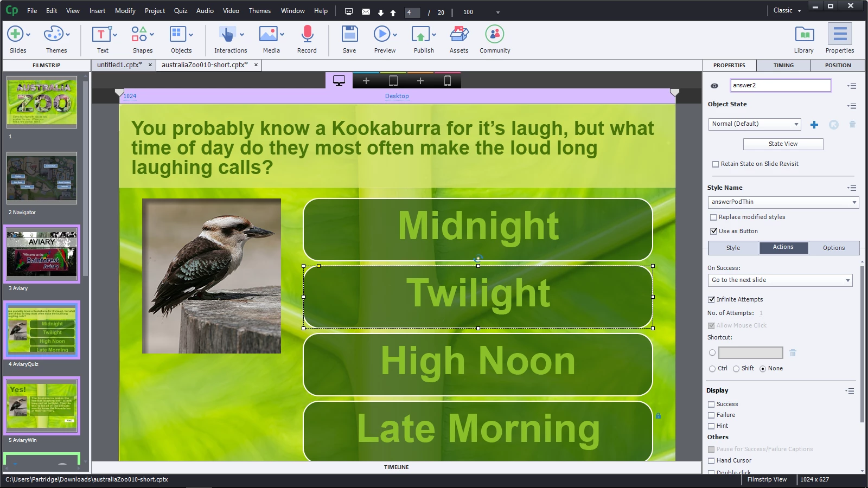The width and height of the screenshot is (868, 488).
Task: Toggle visibility eye for answer2
Action: [x=714, y=86]
